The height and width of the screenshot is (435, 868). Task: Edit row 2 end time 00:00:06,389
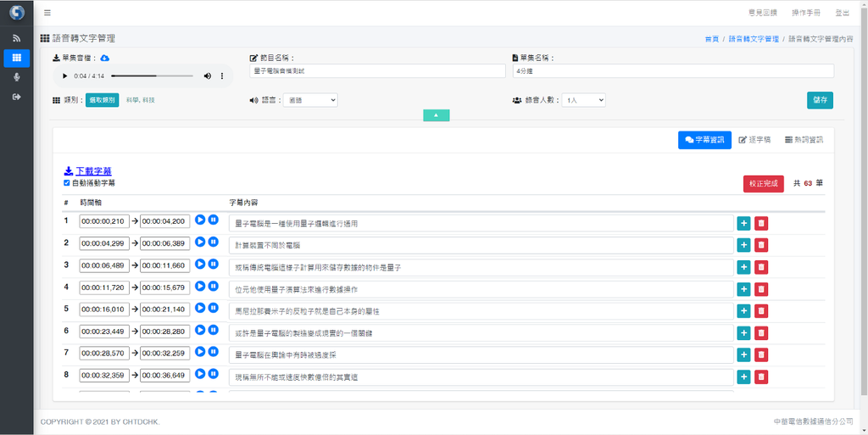(x=165, y=243)
